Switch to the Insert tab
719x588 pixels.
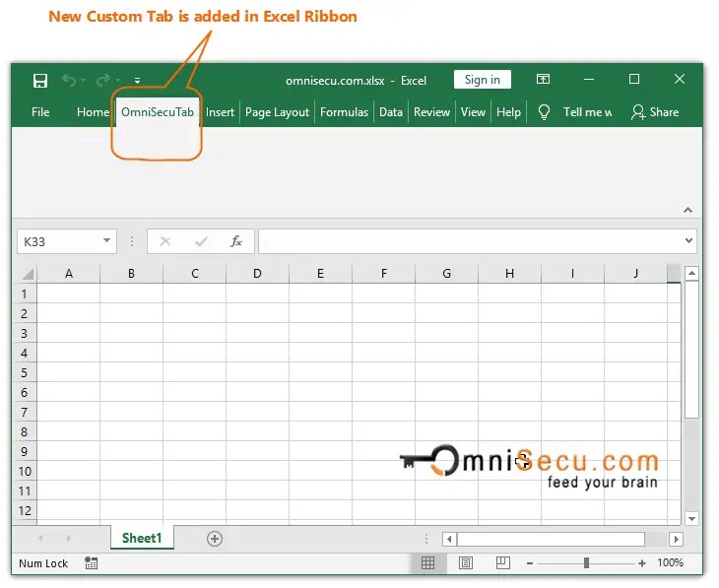(220, 112)
